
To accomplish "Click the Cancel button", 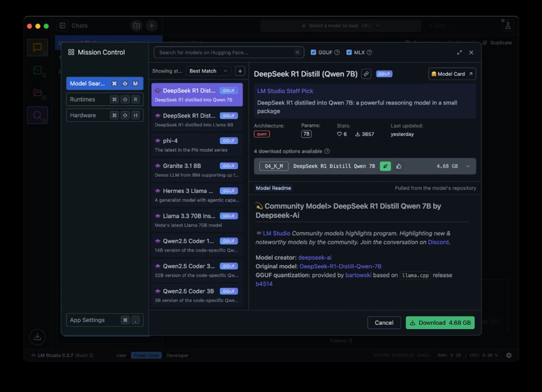I will pyautogui.click(x=384, y=323).
